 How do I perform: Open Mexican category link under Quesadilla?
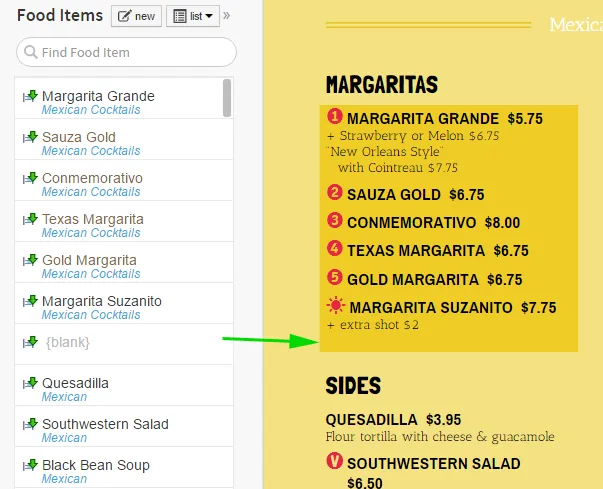[64, 397]
